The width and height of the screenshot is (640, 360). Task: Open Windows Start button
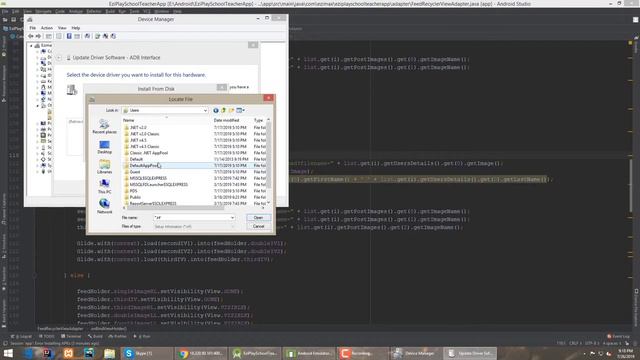[8, 353]
